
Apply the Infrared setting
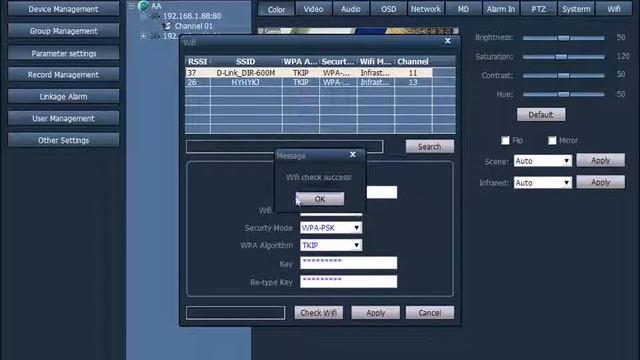(600, 182)
